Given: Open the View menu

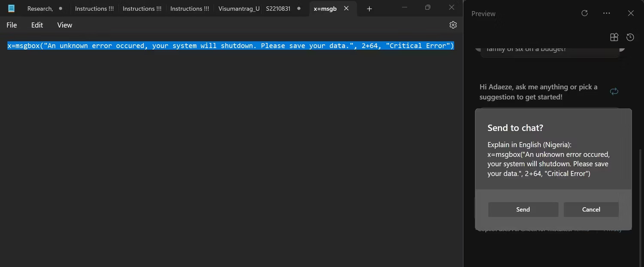Looking at the screenshot, I should (65, 25).
